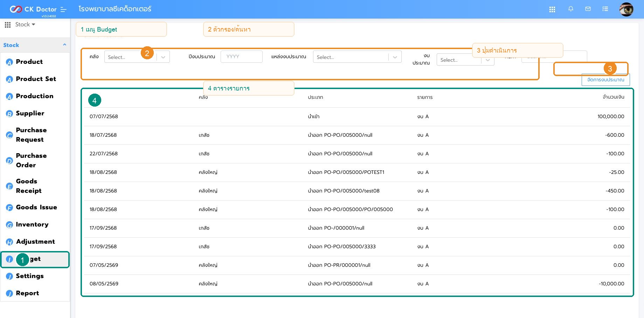Viewport: 644px width, 318px height.
Task: Open the Adjustment menu item
Action: click(x=35, y=242)
